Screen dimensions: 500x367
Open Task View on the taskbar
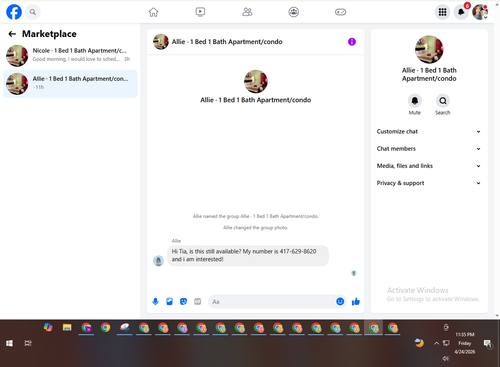tap(28, 343)
